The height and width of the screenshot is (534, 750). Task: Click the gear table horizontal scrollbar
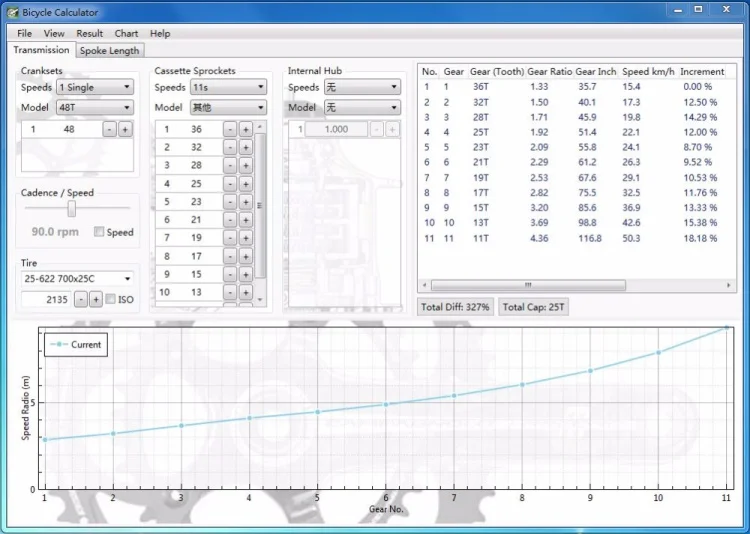pyautogui.click(x=528, y=285)
